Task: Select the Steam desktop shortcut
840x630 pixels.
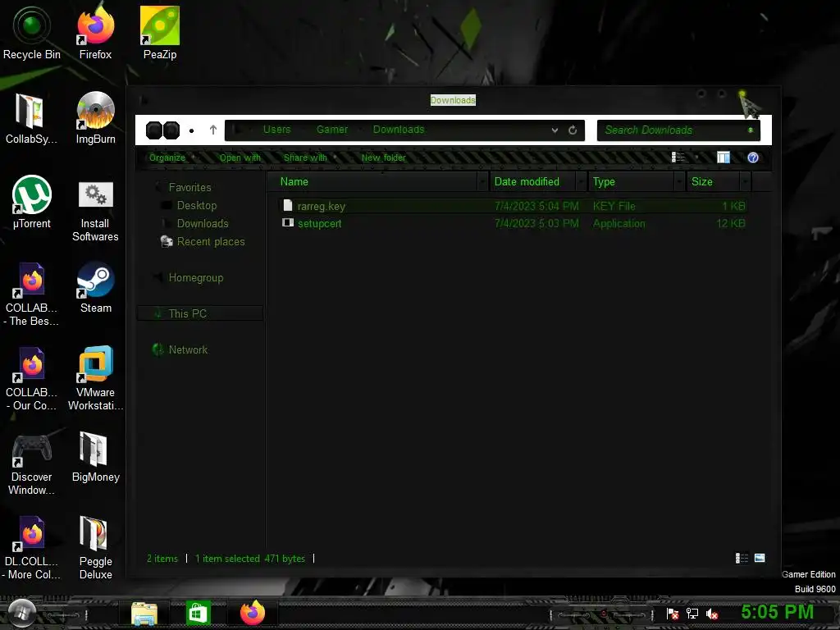Action: point(95,287)
